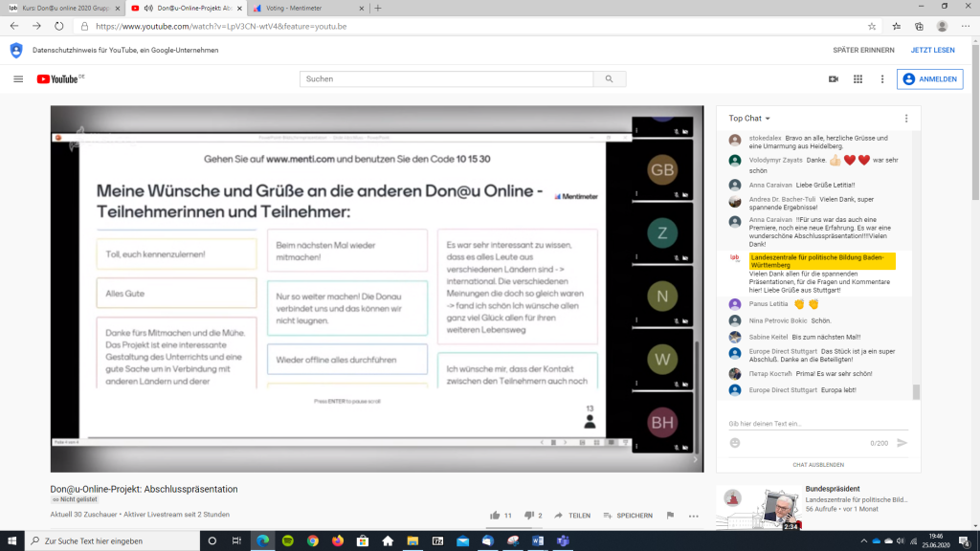Open the create video camera icon
The width and height of the screenshot is (980, 551).
point(834,79)
